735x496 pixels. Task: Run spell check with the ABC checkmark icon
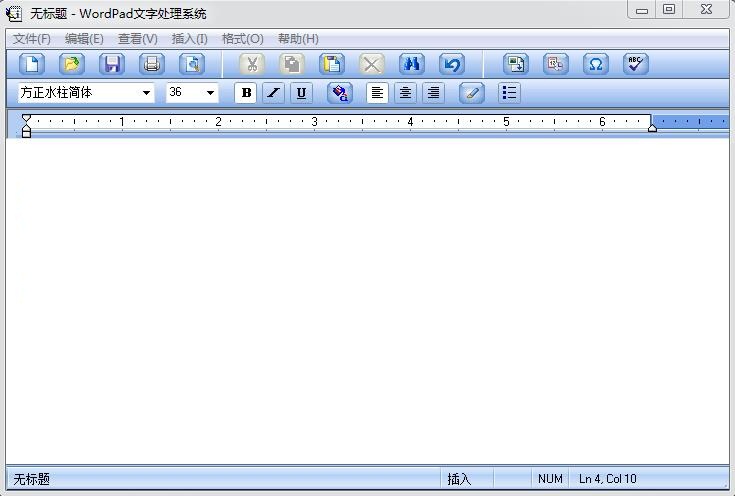tap(636, 64)
